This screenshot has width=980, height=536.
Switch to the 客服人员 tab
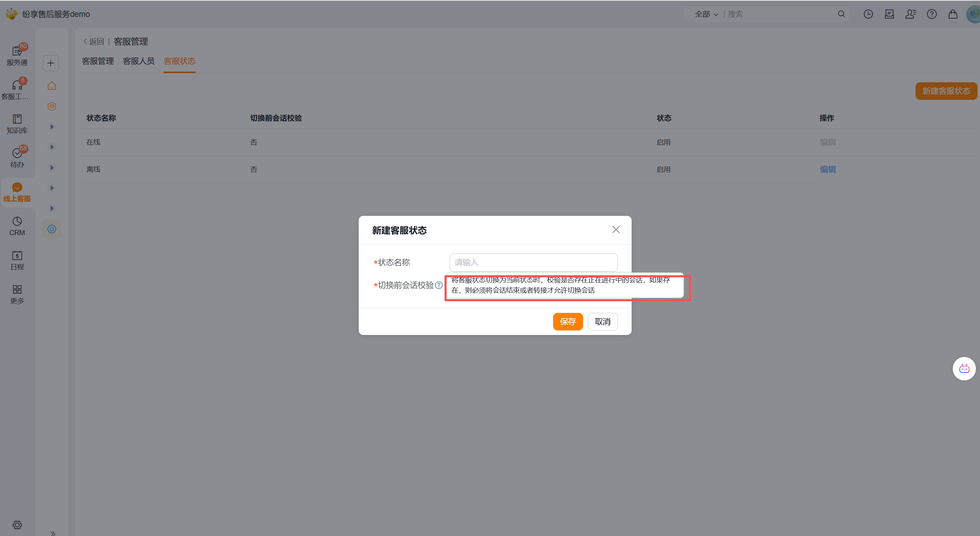tap(139, 61)
